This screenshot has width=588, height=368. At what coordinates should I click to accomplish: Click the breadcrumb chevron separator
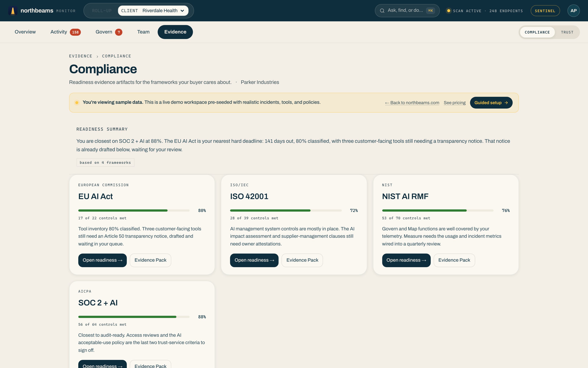coord(97,56)
